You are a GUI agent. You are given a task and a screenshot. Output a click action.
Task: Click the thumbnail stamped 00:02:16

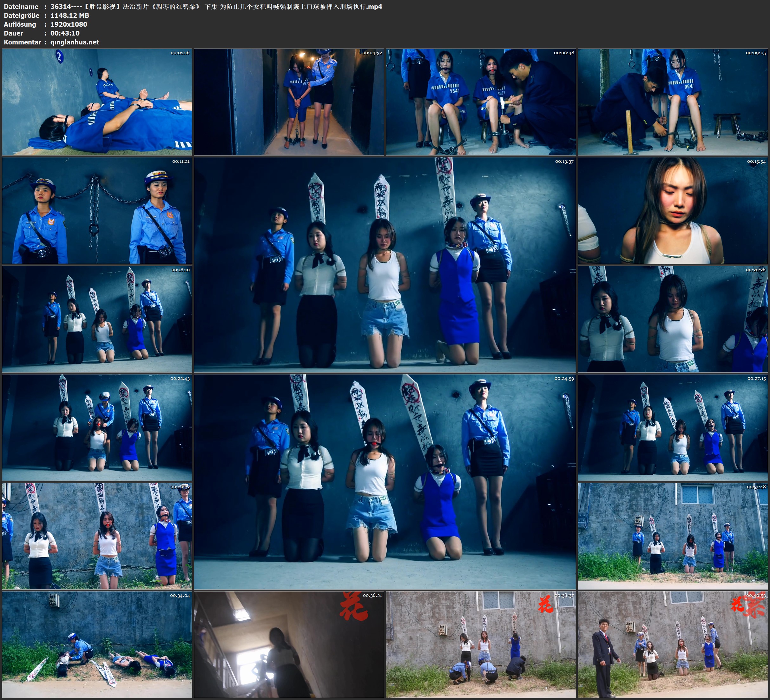click(97, 102)
